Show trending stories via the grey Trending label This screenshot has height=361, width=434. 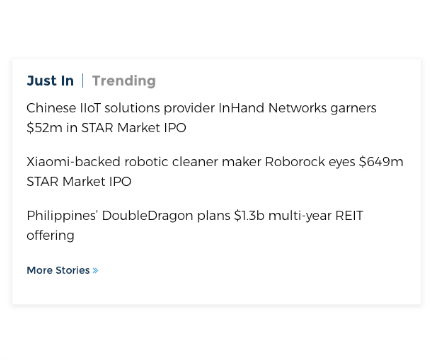tap(124, 81)
